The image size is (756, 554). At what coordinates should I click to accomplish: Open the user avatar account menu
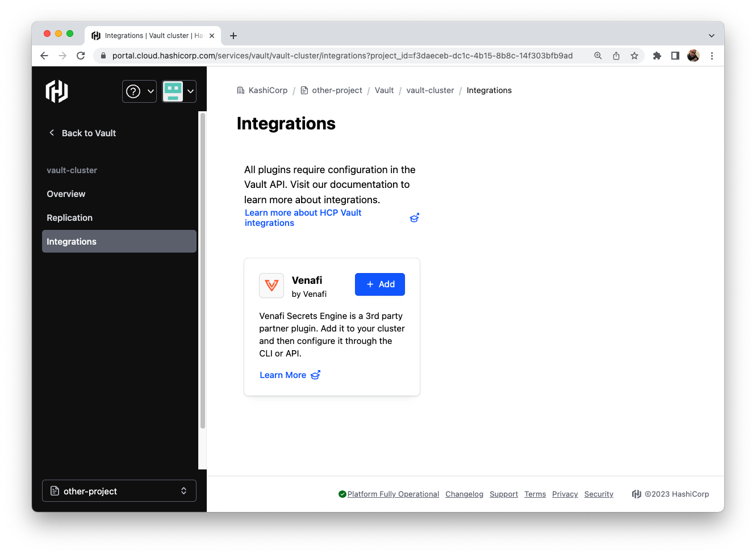coord(179,91)
